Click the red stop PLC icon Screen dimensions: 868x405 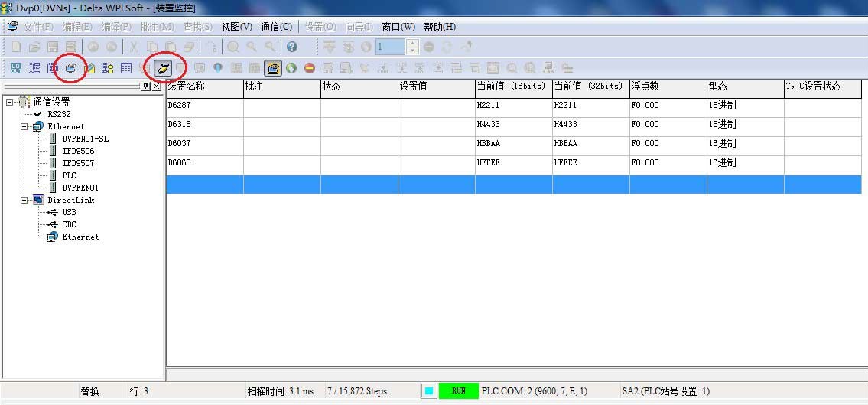pyautogui.click(x=310, y=68)
